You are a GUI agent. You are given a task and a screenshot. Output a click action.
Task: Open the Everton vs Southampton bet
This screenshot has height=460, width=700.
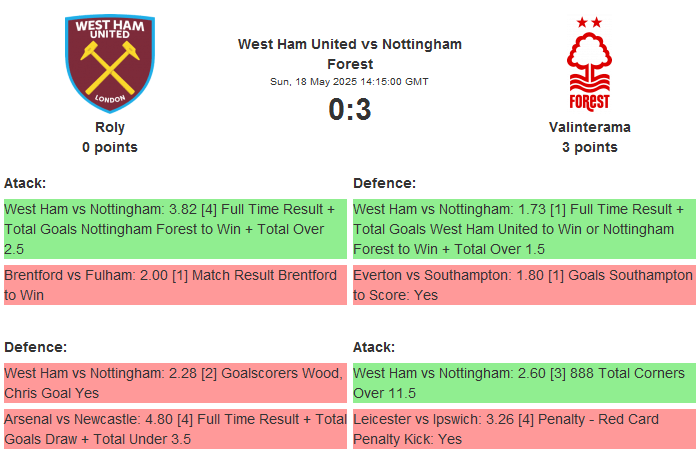coord(524,285)
